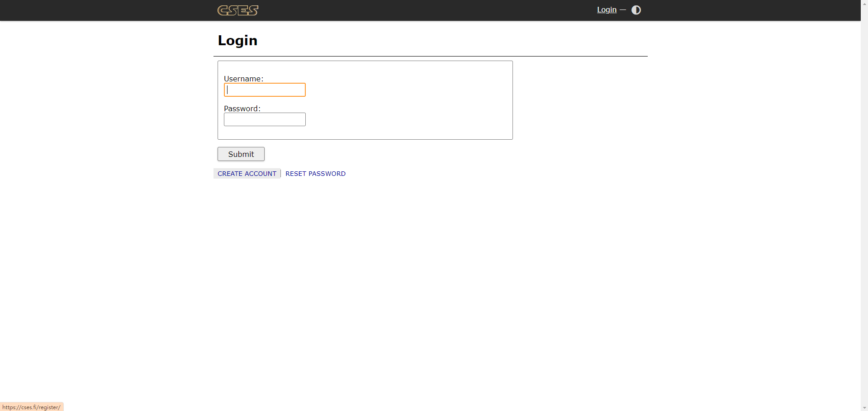Click the Username label text
The height and width of the screenshot is (411, 868).
pos(243,79)
